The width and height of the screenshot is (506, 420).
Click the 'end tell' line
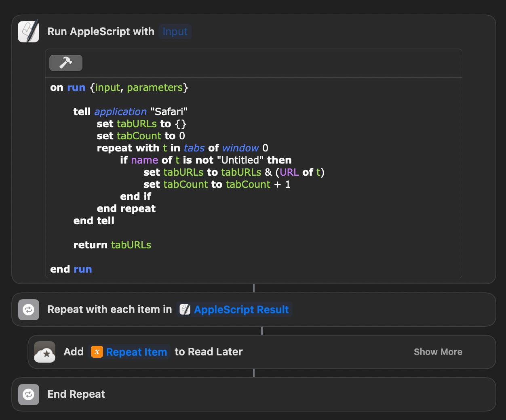click(x=94, y=221)
